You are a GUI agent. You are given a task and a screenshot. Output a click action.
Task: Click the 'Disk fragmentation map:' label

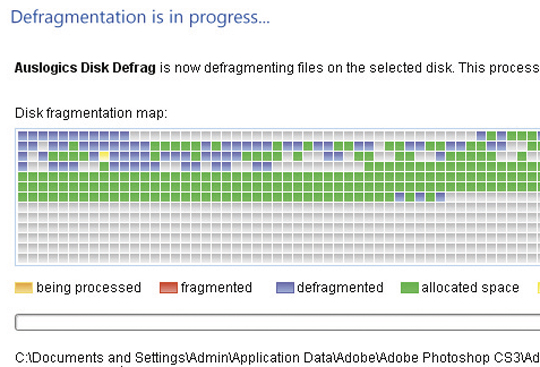pos(91,113)
